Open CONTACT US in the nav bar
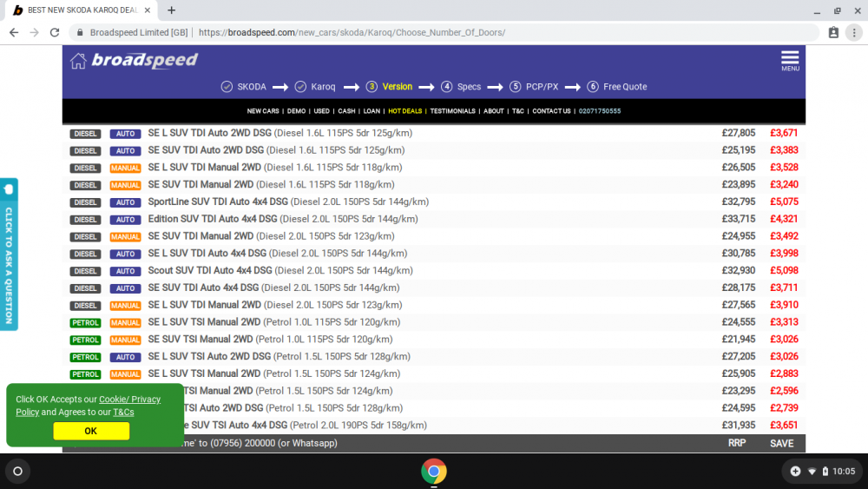The width and height of the screenshot is (868, 489). click(x=551, y=111)
